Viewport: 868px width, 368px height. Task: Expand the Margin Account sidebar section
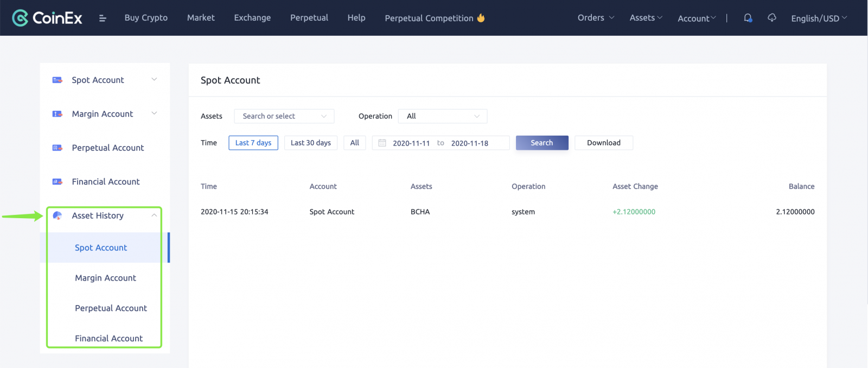coord(154,113)
